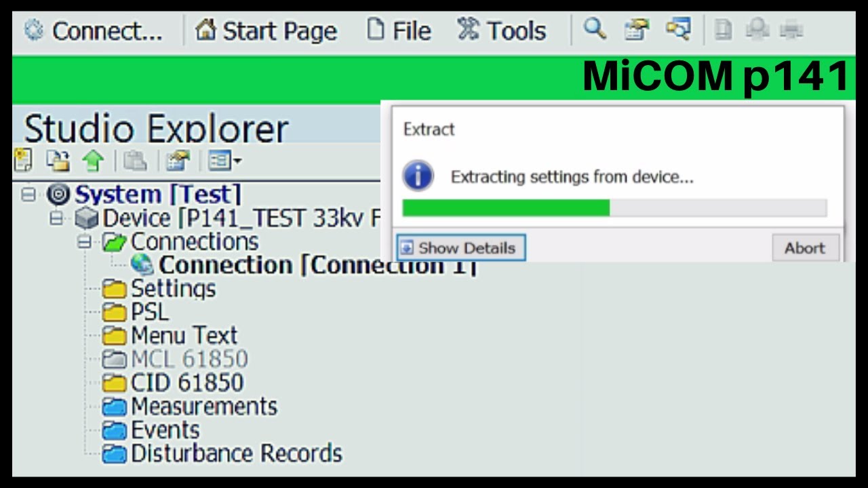Select the Menu Text folder label
The width and height of the screenshot is (868, 488).
coord(184,335)
